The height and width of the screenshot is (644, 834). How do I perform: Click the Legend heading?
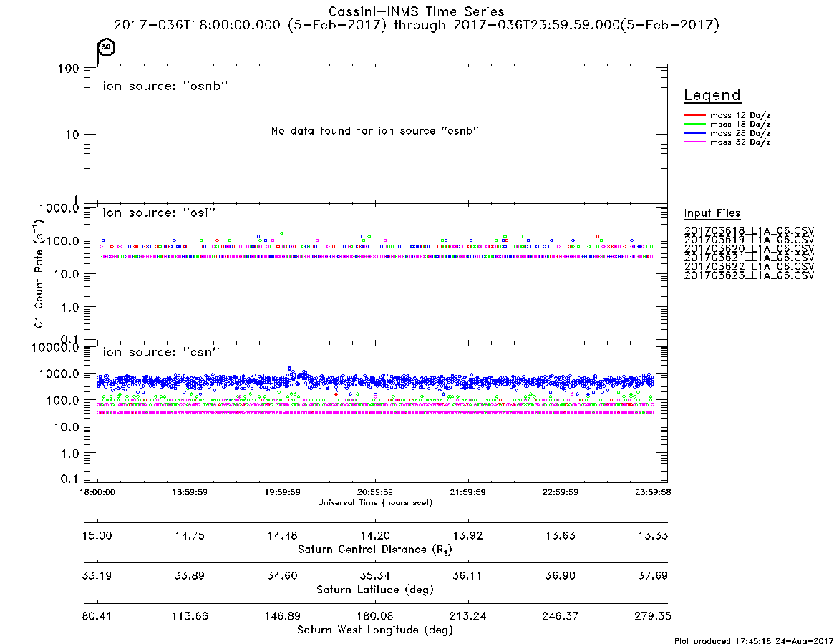(x=712, y=95)
